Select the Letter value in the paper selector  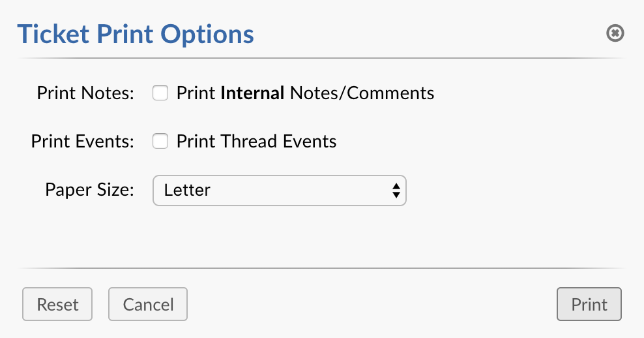pos(187,190)
